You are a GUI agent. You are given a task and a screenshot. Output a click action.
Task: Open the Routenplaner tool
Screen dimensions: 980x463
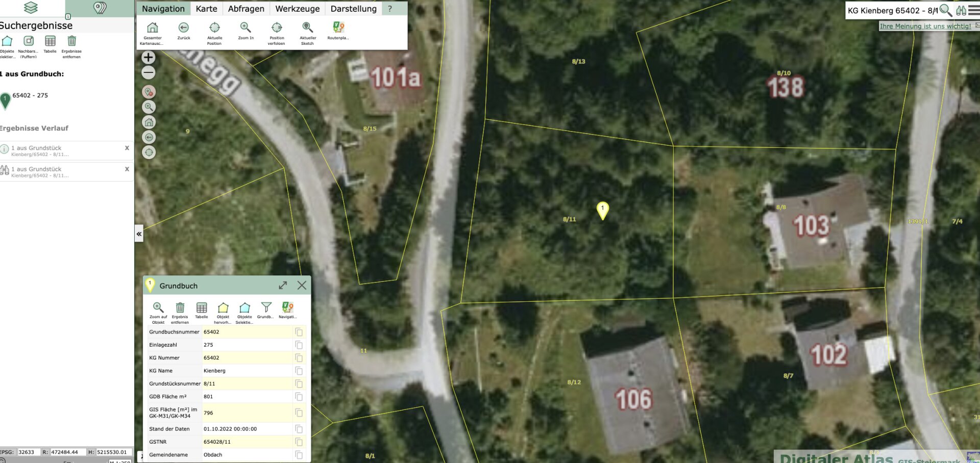click(x=338, y=28)
